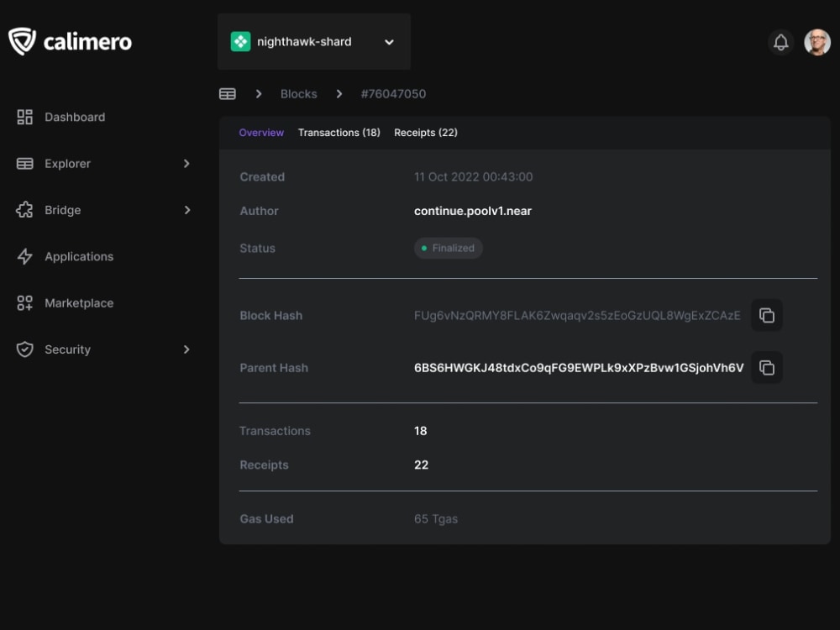Open the nighthawk-shard selector dropdown
The image size is (840, 630).
click(x=314, y=42)
